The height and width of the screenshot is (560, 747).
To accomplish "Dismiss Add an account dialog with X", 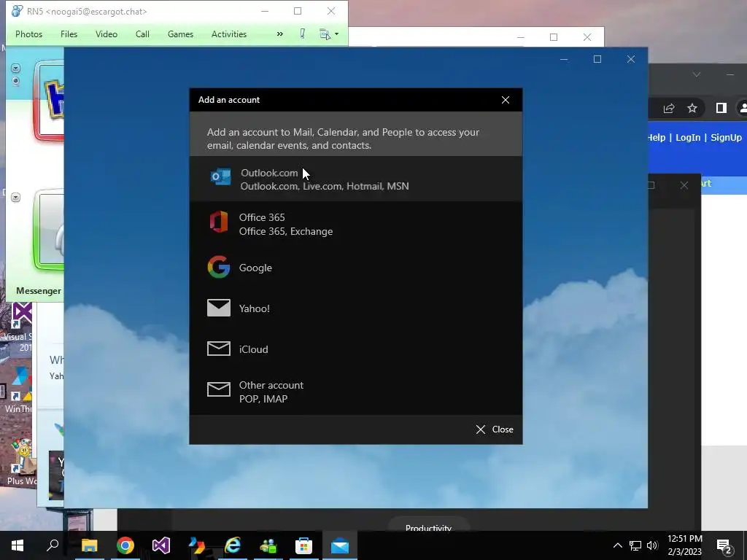I will click(506, 100).
